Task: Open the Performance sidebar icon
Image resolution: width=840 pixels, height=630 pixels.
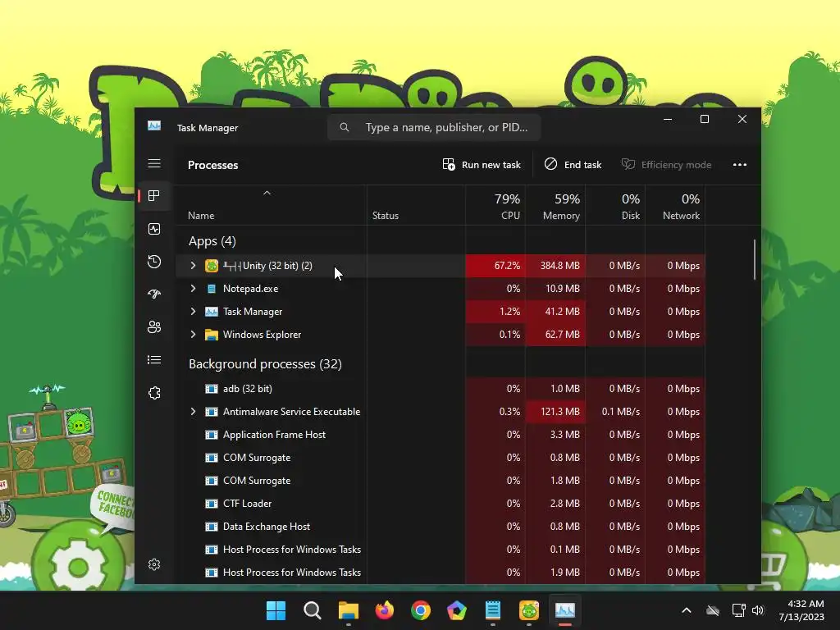Action: [154, 229]
